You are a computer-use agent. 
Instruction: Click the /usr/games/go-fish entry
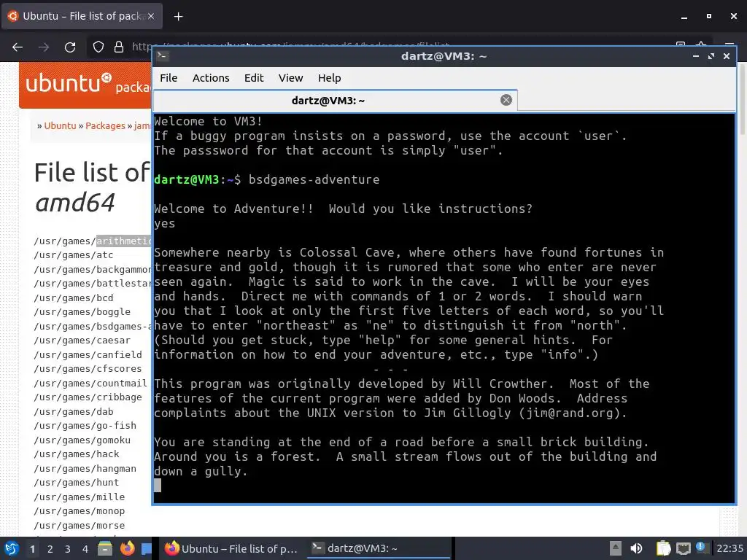click(85, 426)
